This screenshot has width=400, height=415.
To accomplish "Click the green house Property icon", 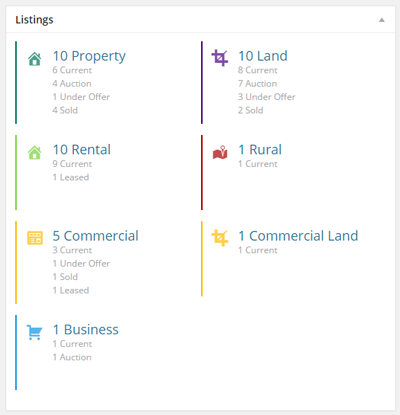I will pyautogui.click(x=35, y=59).
